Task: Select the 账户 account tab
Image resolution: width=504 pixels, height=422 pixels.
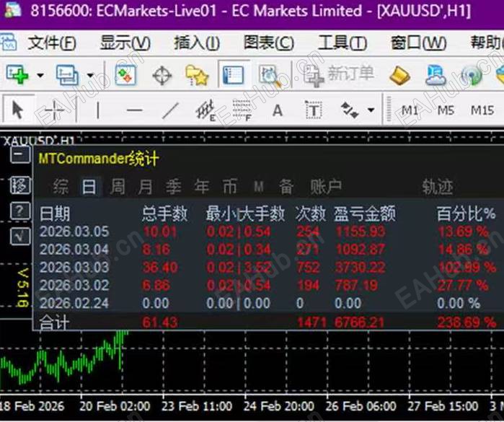Action: 325,187
